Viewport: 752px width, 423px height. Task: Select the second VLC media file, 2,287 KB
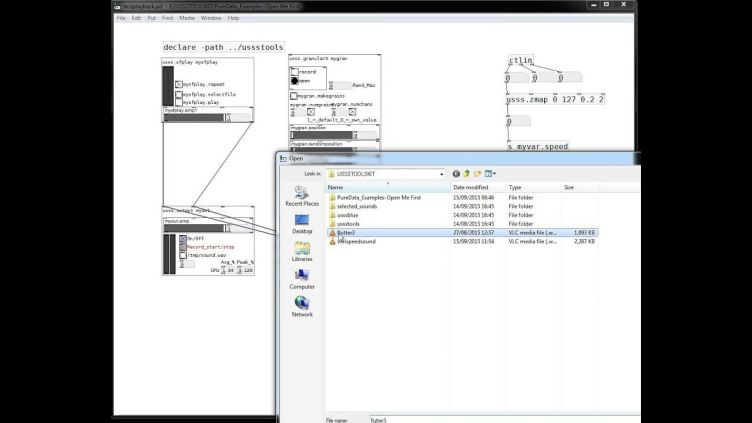coord(462,242)
